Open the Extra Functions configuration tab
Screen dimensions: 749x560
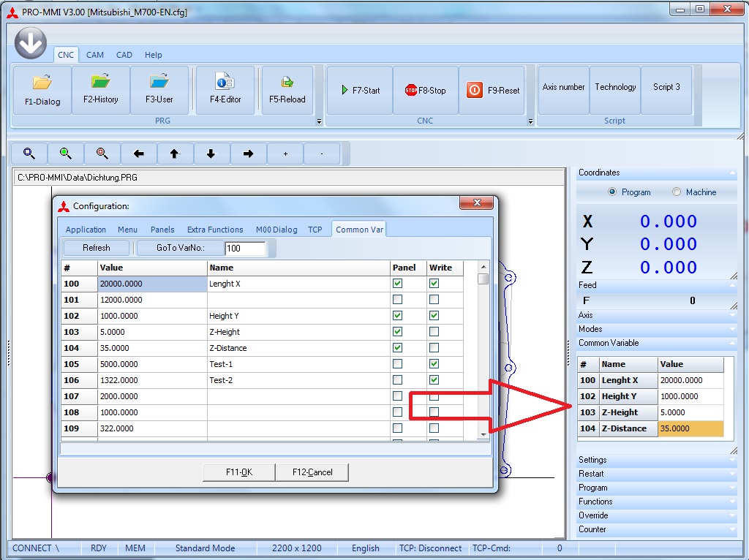[x=215, y=230]
